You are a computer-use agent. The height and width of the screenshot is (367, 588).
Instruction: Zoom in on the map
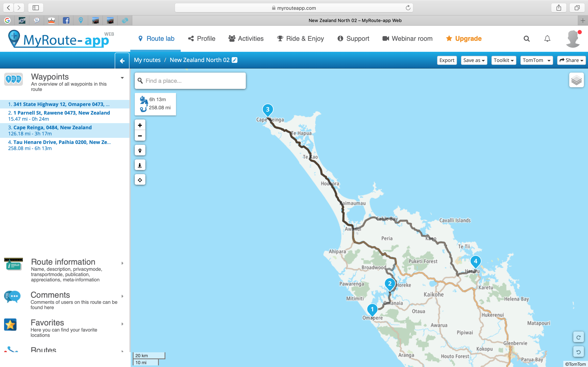pyautogui.click(x=140, y=125)
